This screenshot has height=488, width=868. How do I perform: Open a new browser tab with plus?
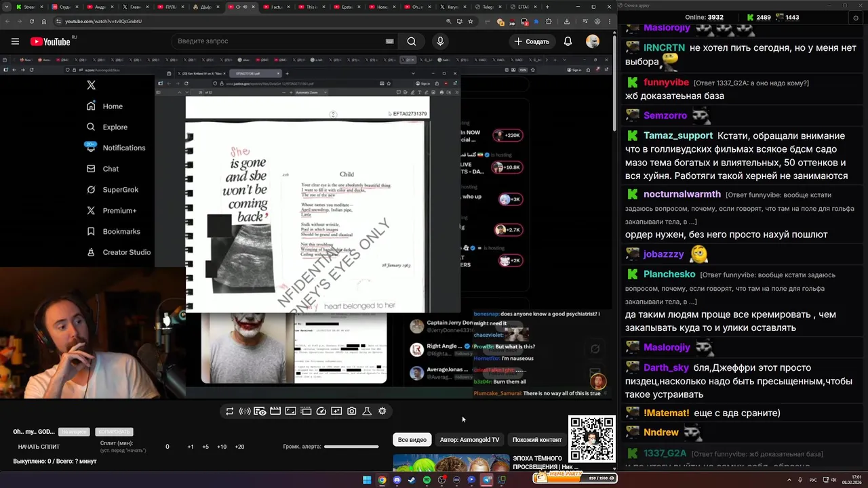click(x=547, y=7)
